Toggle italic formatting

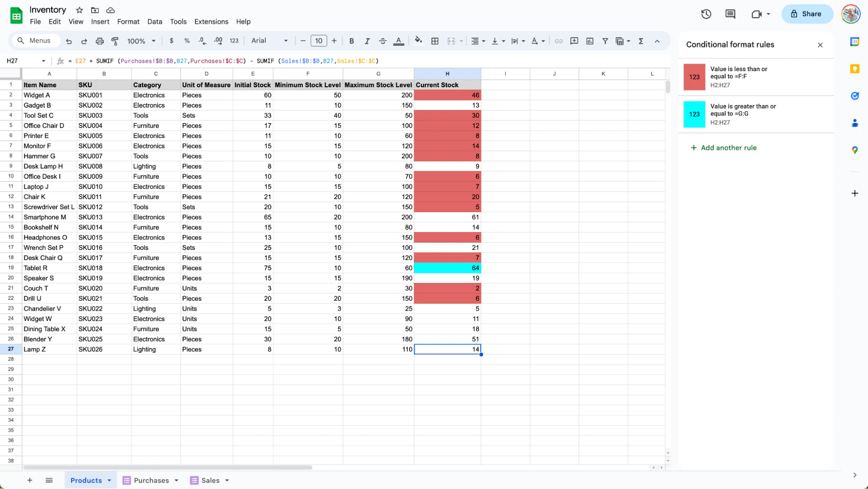click(367, 41)
